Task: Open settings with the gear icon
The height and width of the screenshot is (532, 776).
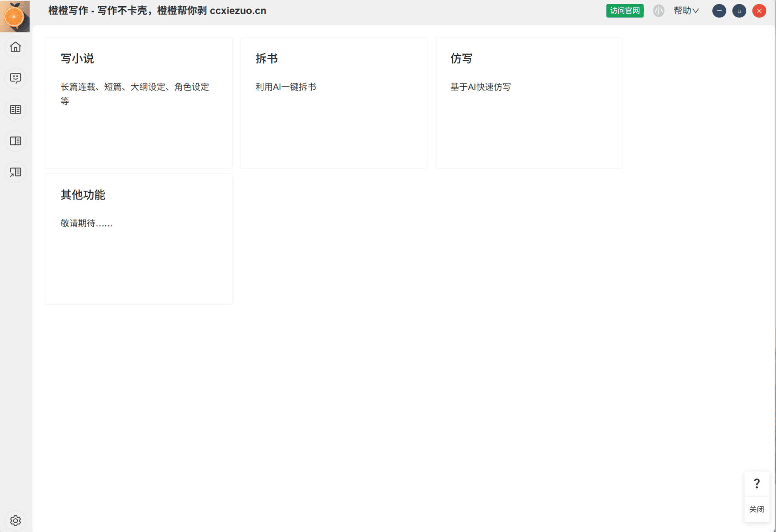Action: tap(16, 520)
